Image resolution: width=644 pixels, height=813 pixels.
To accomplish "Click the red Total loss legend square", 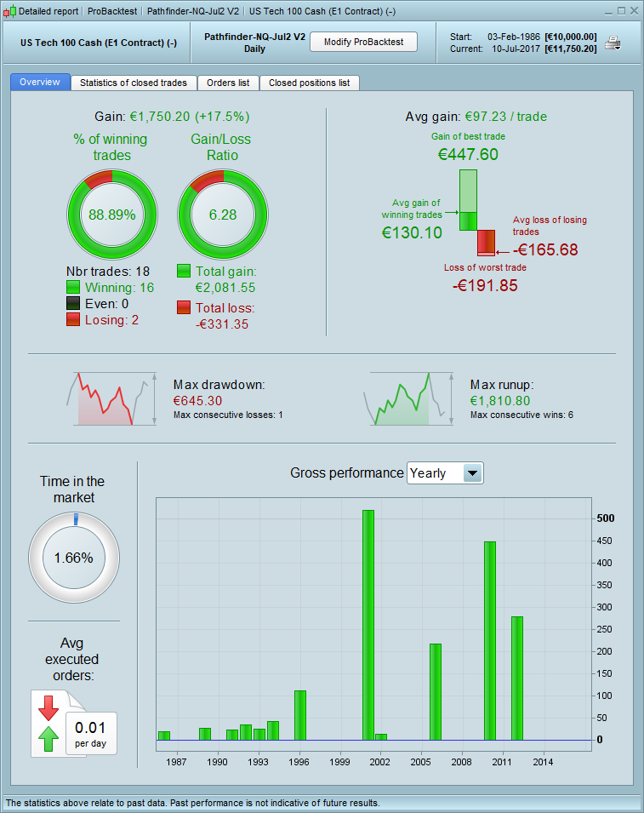I will click(x=184, y=307).
